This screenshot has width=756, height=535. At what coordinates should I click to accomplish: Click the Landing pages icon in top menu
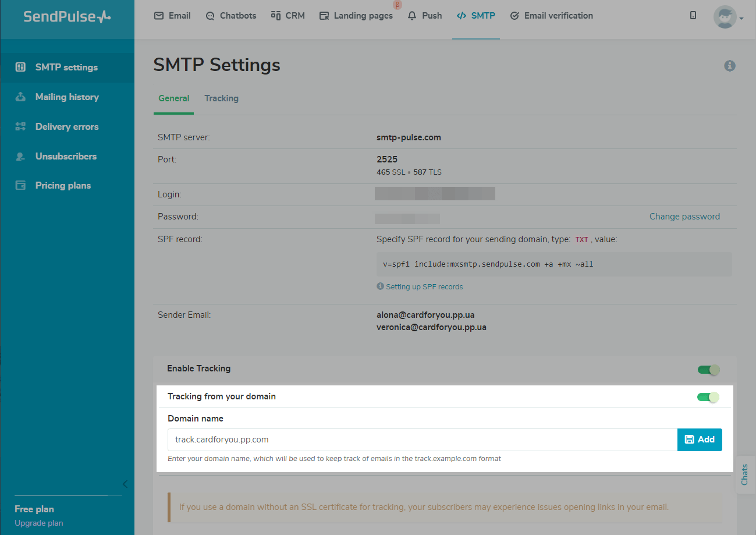coord(324,16)
